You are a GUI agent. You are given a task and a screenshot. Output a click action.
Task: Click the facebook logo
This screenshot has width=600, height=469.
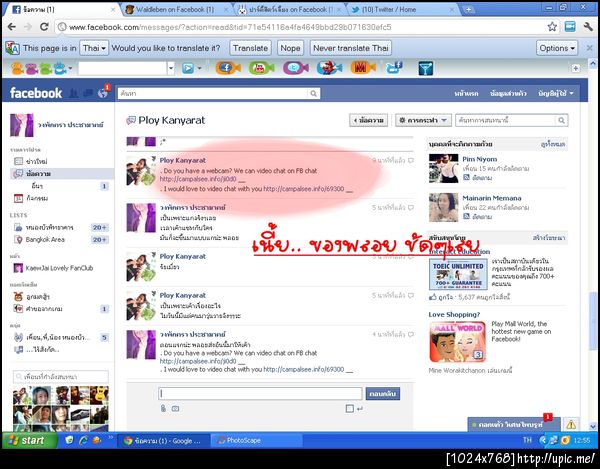(x=36, y=93)
